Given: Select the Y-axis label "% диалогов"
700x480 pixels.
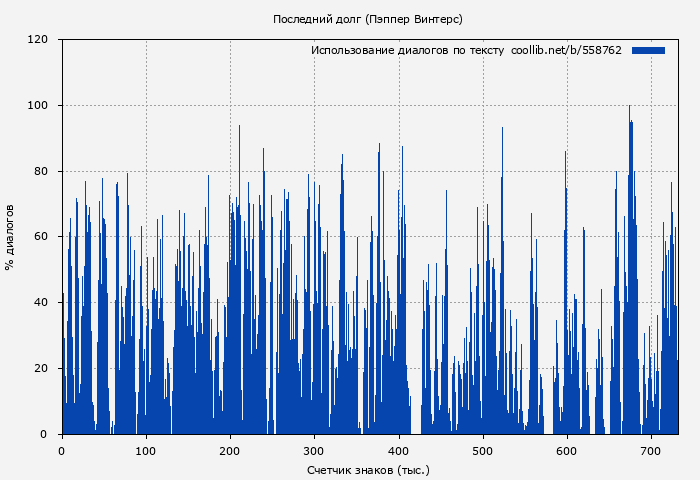Looking at the screenshot, I should click(10, 237).
